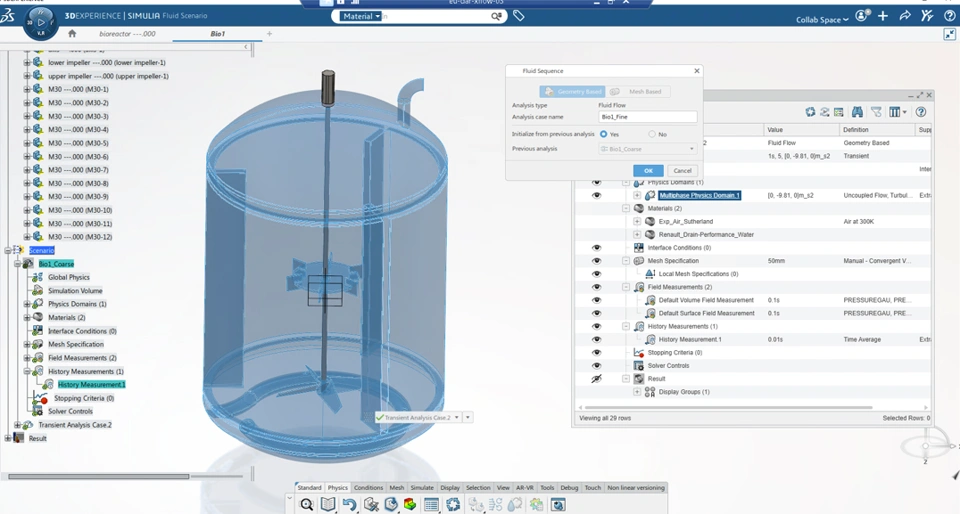Switch to the Simulate toolbar tab
Viewport: 960px width, 514px height.
point(422,488)
